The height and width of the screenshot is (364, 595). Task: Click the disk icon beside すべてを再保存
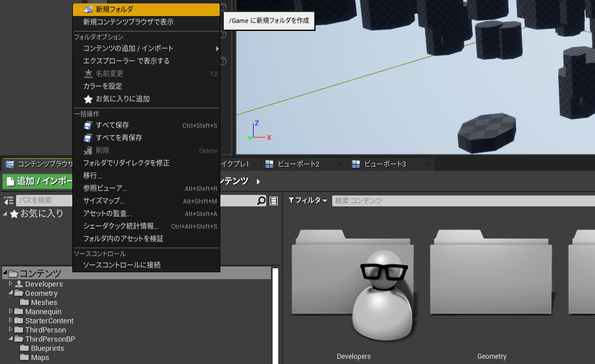(x=88, y=138)
